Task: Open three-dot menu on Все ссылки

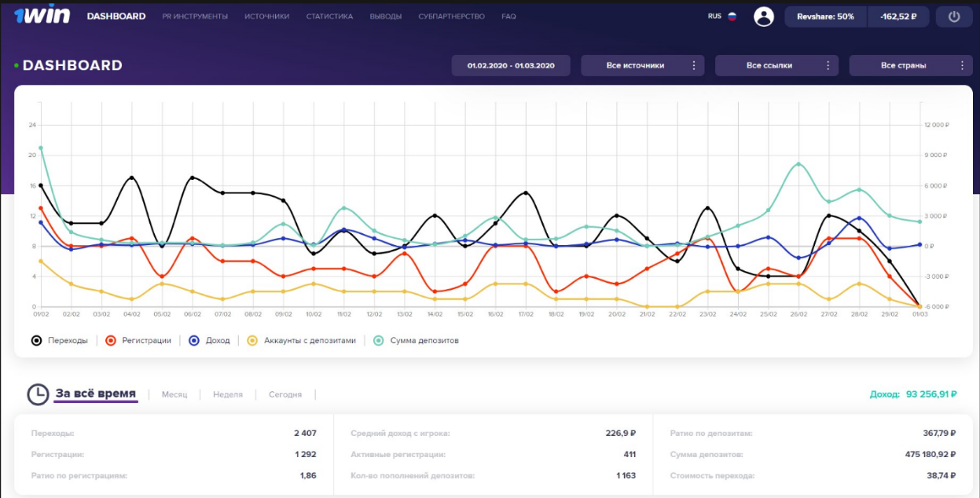Action: pos(828,66)
